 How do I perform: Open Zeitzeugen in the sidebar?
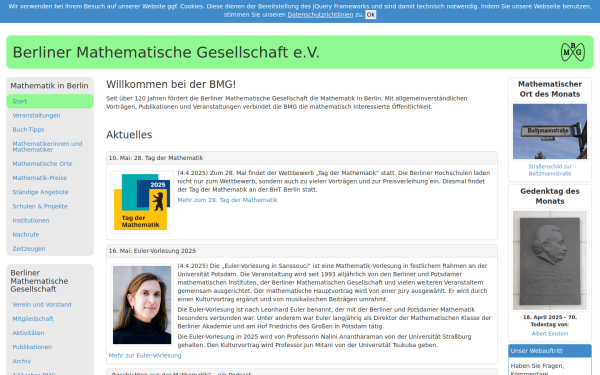coord(29,249)
